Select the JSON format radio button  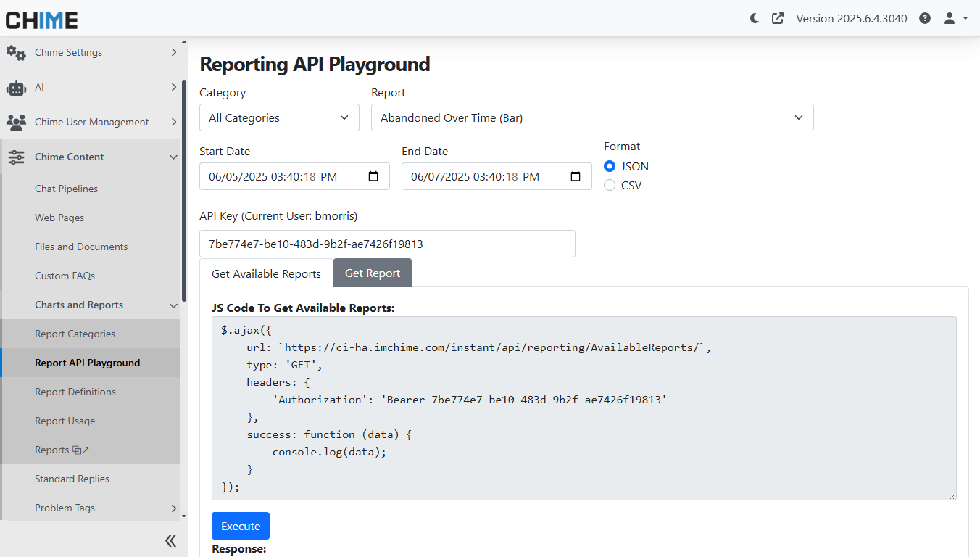(610, 166)
